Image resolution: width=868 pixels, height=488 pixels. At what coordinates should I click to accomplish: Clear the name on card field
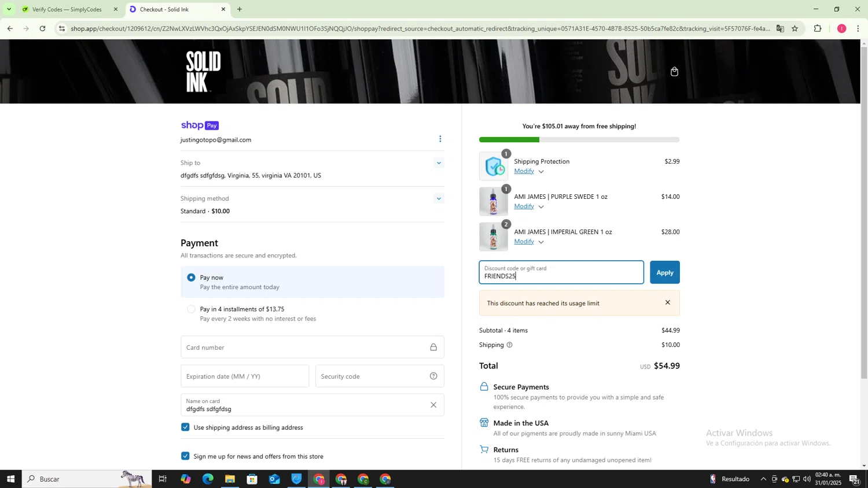tap(433, 405)
